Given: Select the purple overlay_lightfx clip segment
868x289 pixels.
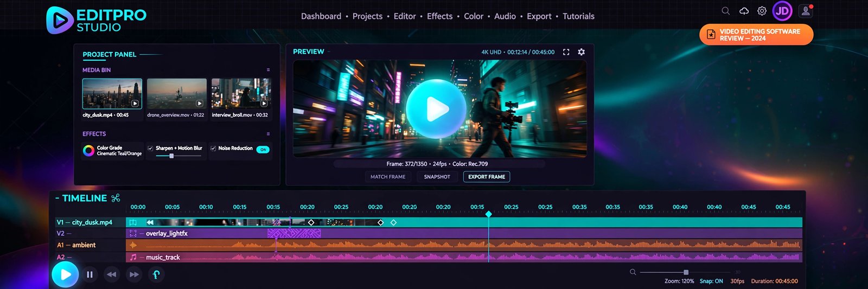Looking at the screenshot, I should click(294, 233).
